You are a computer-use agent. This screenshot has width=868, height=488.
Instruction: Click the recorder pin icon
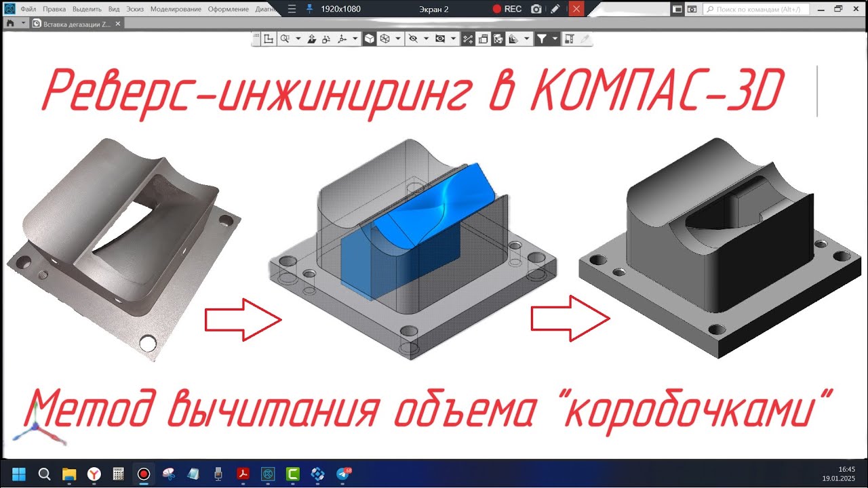coord(310,9)
